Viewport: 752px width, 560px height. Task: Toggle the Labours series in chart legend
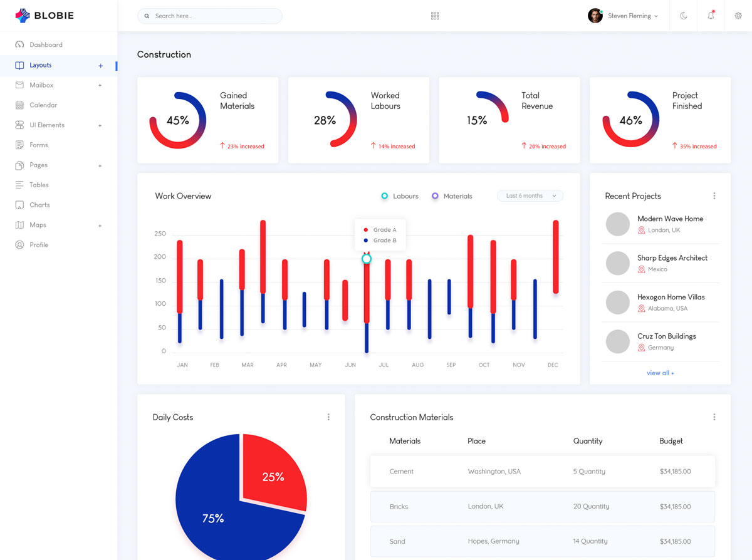click(399, 196)
